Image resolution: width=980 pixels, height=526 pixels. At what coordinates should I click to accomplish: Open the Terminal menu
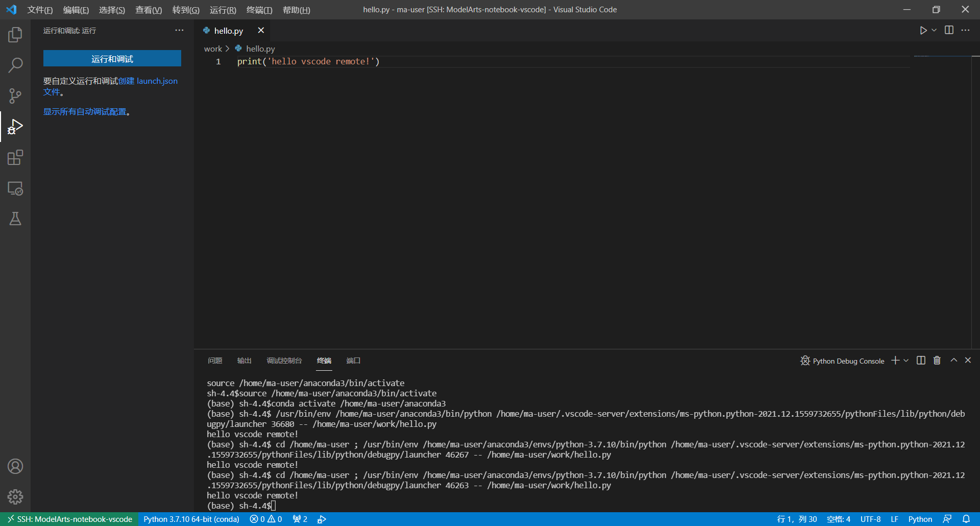[259, 10]
